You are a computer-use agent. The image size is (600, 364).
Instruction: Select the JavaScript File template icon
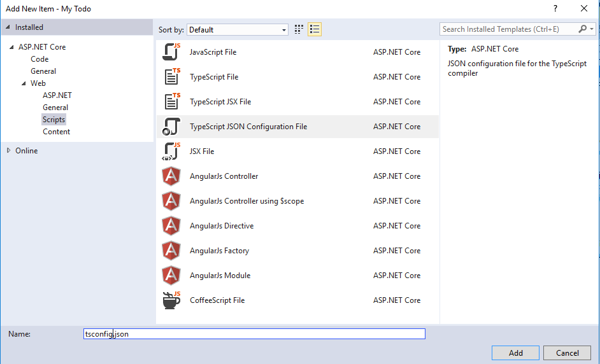pyautogui.click(x=171, y=52)
